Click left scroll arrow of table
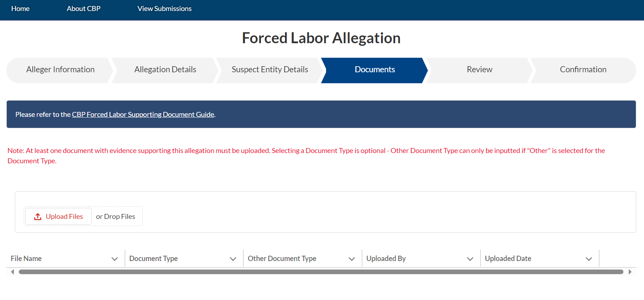The width and height of the screenshot is (644, 300). click(x=12, y=272)
